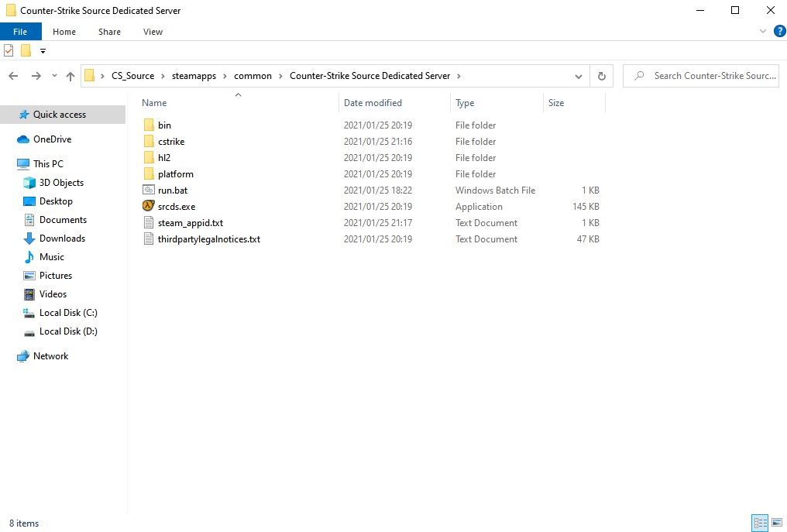Click the address bar folder icon
The width and height of the screenshot is (787, 532).
tap(89, 75)
